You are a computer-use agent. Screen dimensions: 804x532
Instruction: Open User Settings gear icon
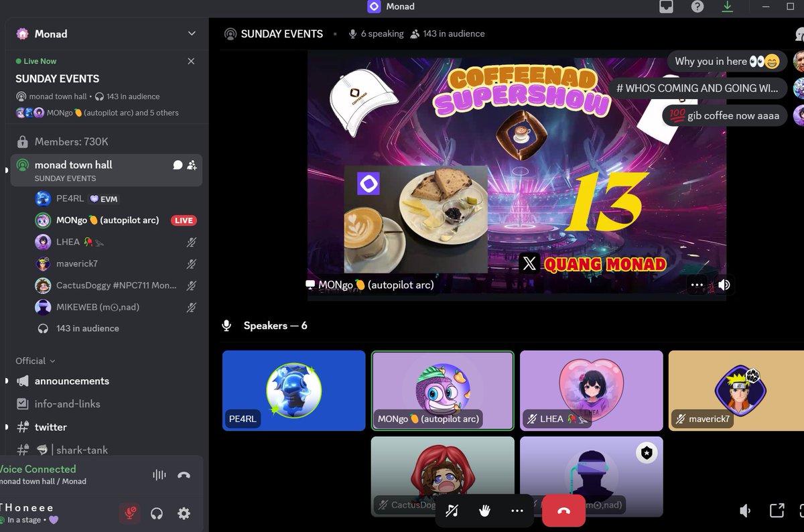pos(184,513)
